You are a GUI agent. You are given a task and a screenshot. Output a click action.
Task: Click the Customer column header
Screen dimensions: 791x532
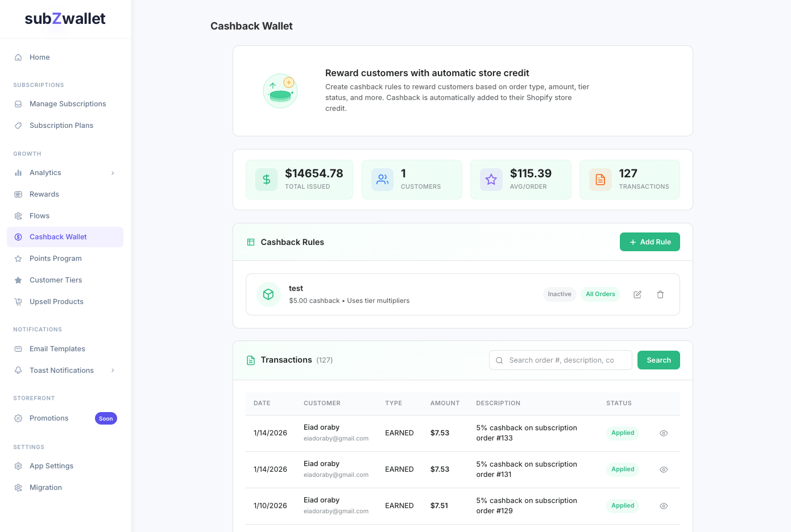[322, 404]
